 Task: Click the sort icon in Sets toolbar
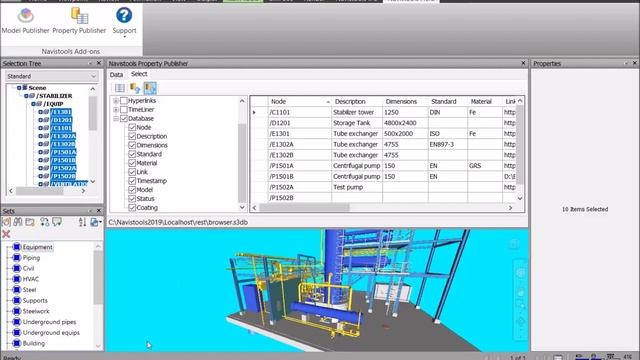click(x=82, y=222)
